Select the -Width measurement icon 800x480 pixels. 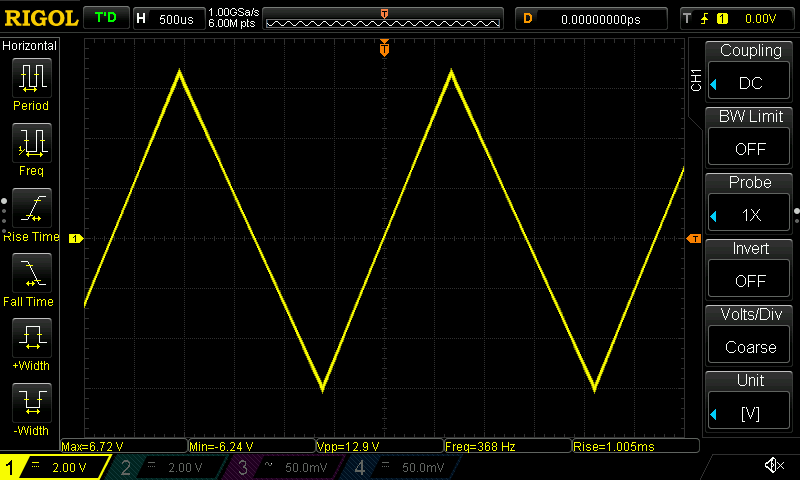pyautogui.click(x=32, y=402)
